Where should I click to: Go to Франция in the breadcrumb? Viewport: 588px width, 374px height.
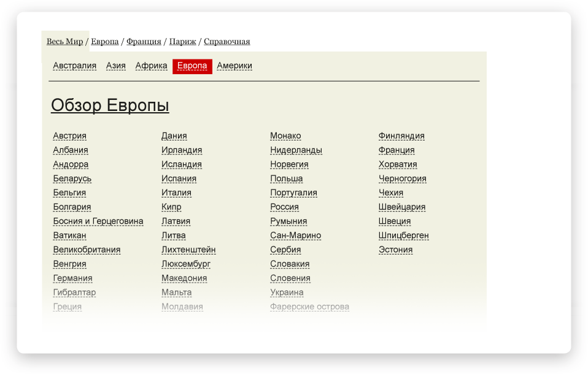point(144,42)
